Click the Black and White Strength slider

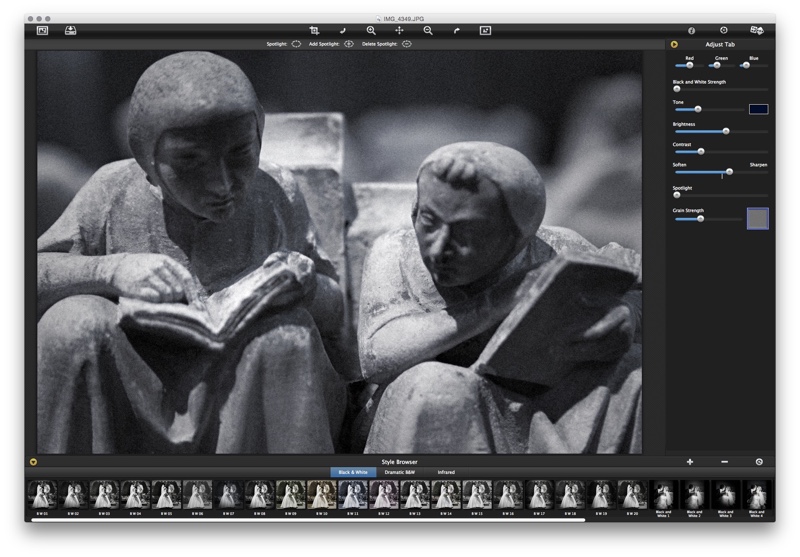click(x=721, y=89)
